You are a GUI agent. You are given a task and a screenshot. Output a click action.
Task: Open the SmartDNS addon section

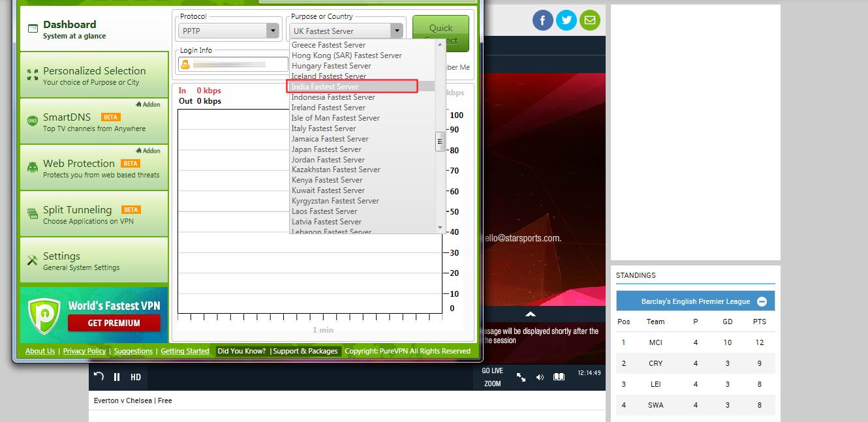coord(94,121)
